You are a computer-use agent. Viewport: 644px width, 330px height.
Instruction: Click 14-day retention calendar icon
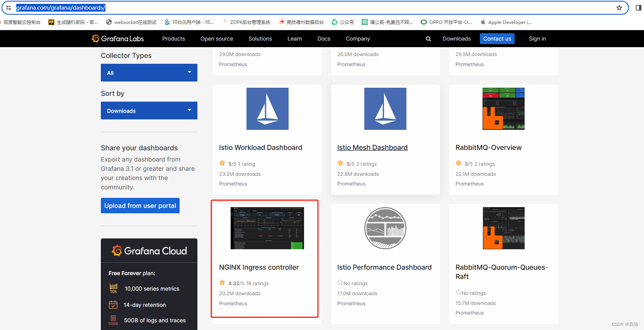pyautogui.click(x=113, y=305)
